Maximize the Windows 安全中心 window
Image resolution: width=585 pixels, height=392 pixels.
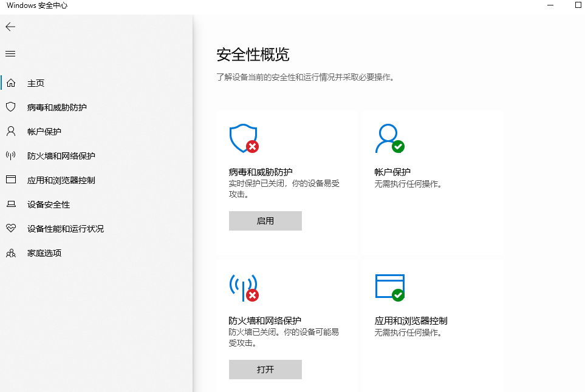[x=578, y=5]
